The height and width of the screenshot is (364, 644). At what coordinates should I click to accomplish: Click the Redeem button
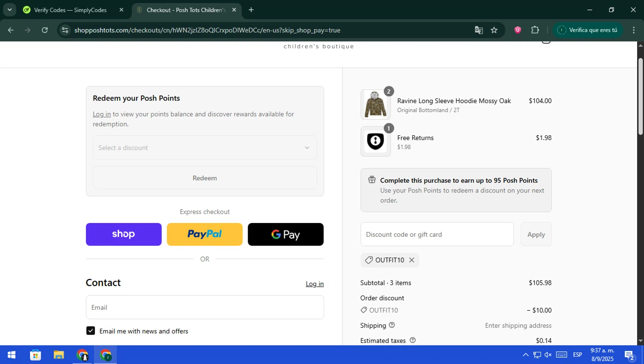(205, 178)
